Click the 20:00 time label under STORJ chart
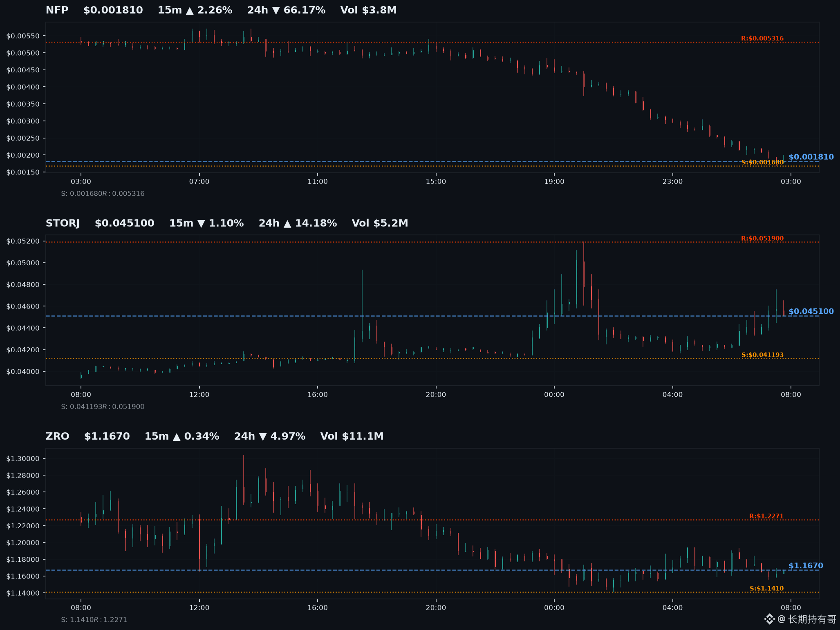 click(x=436, y=395)
